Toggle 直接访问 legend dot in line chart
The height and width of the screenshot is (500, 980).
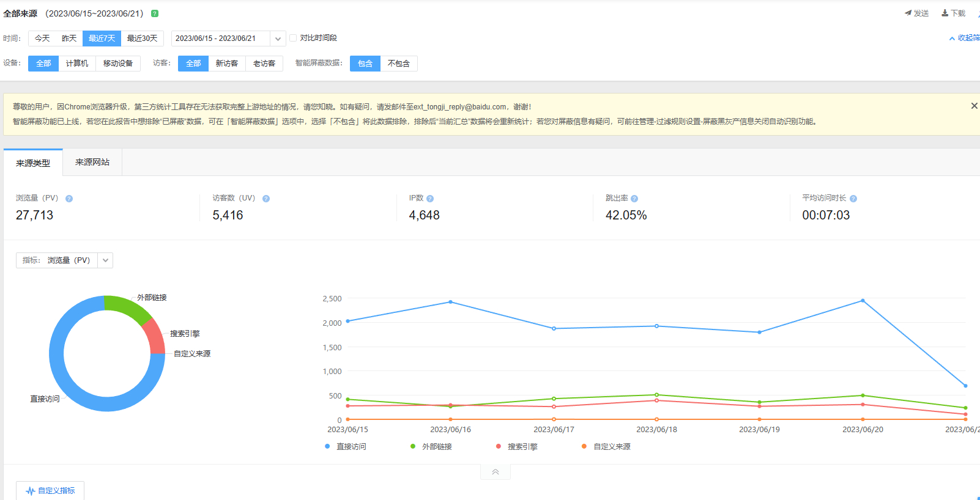(x=327, y=446)
